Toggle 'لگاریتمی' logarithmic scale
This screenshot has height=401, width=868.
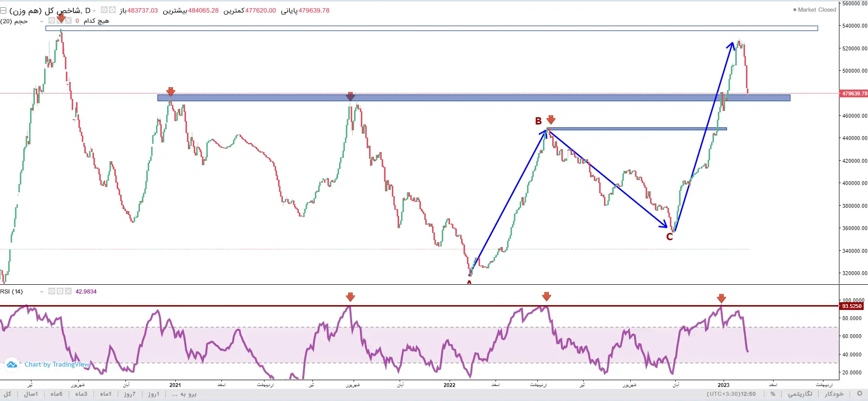(800, 394)
